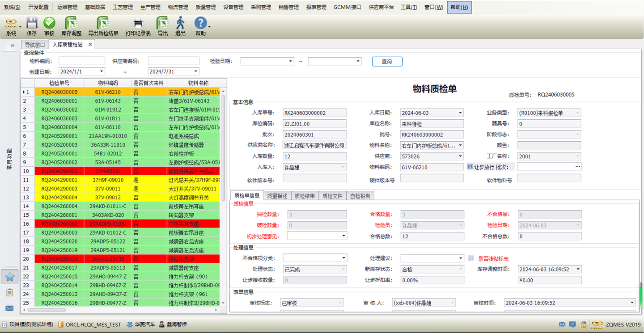
Task: Click the 查询 search button
Action: pos(387,62)
